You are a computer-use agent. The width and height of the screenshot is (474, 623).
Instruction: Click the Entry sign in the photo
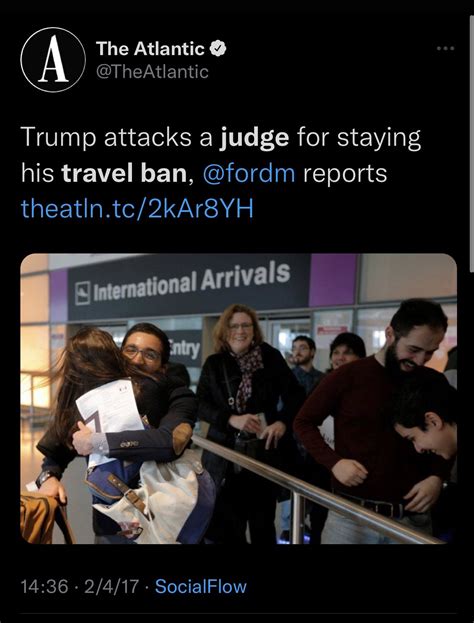pos(184,348)
